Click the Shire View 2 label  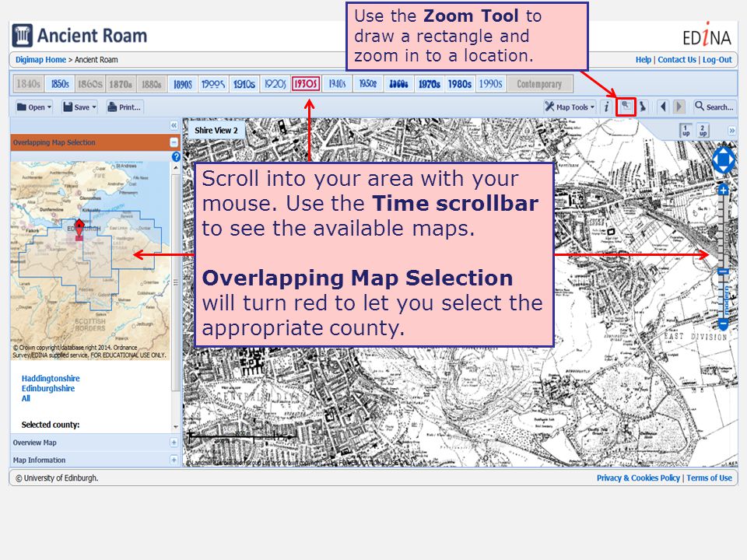click(x=216, y=130)
